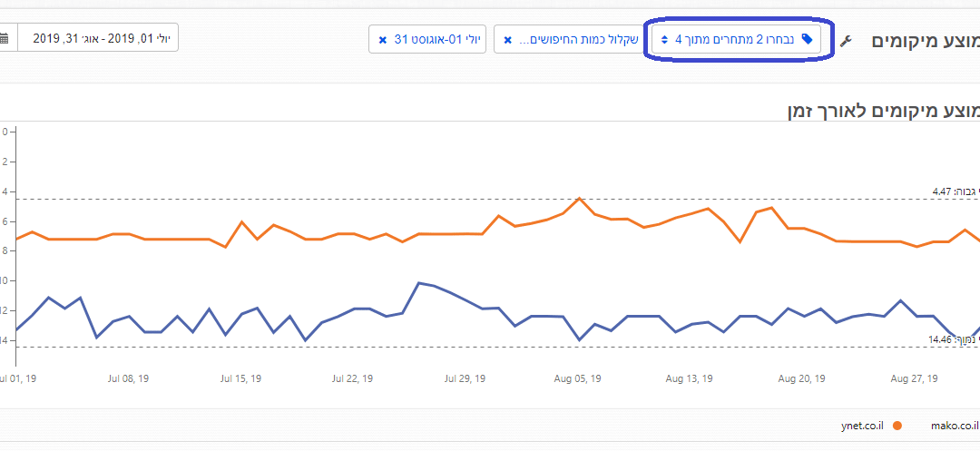Click the Aug 27, 19 axis label

914,378
